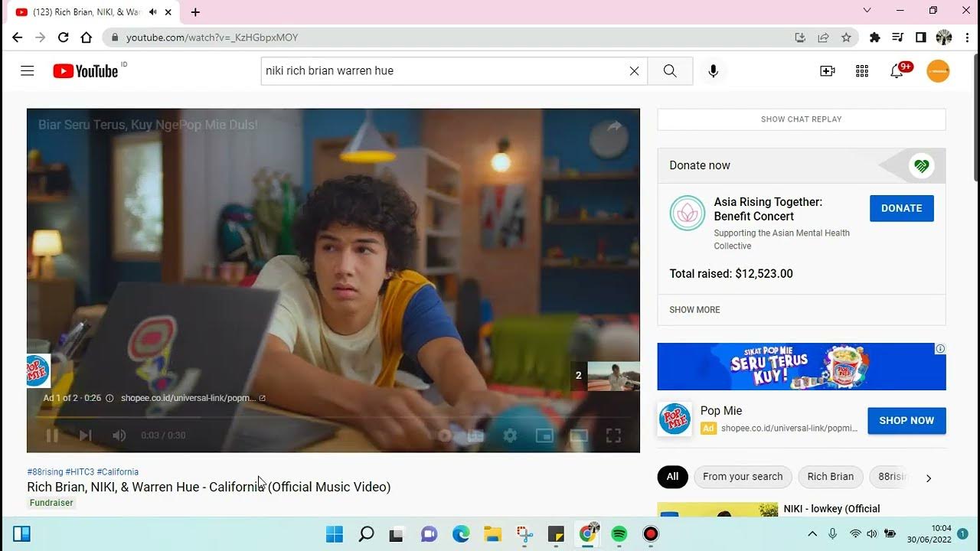This screenshot has height=551, width=980.
Task: Click the Fundraiser badge
Action: pos(51,503)
